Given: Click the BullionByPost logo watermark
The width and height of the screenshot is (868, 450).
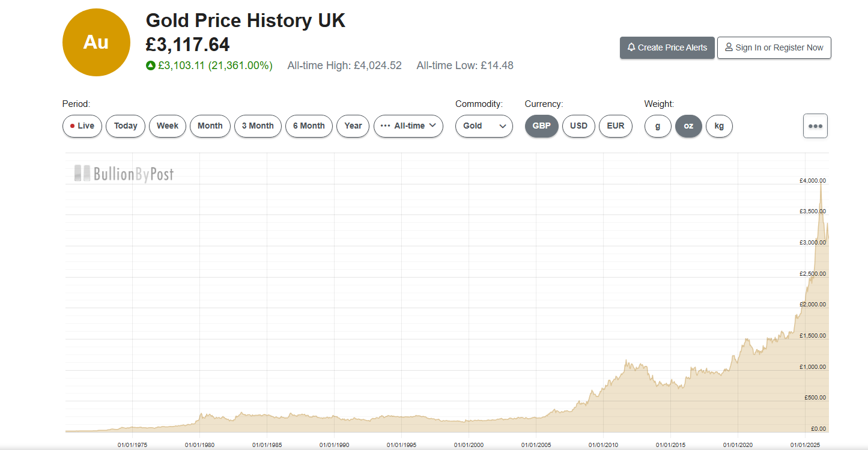Looking at the screenshot, I should pyautogui.click(x=124, y=174).
